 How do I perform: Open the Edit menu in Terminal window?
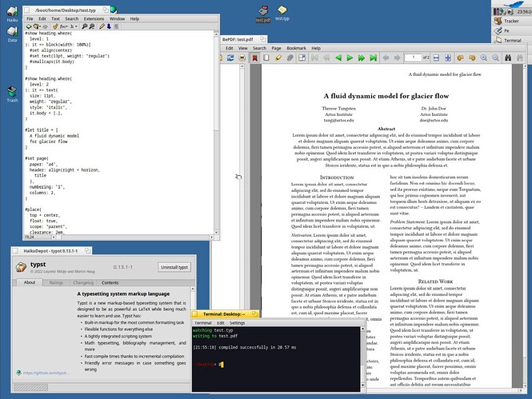tap(221, 323)
